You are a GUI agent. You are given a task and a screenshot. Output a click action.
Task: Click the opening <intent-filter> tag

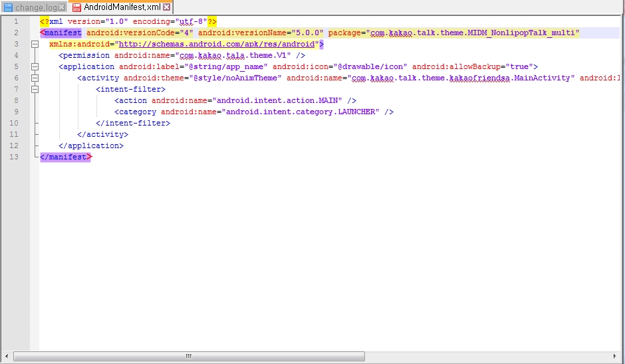point(131,89)
